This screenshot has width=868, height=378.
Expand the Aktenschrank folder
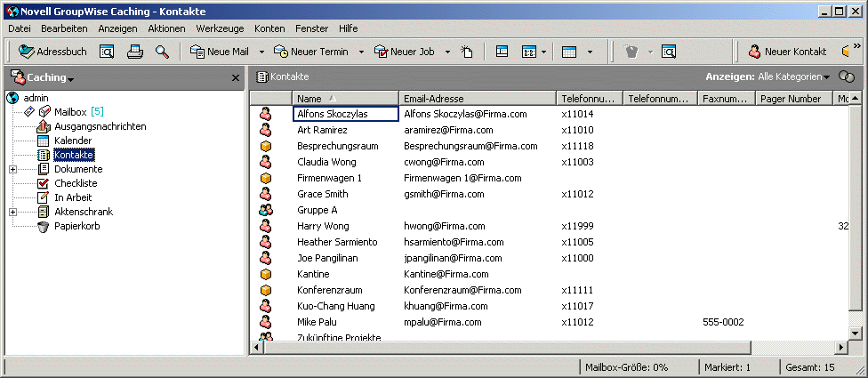[12, 212]
